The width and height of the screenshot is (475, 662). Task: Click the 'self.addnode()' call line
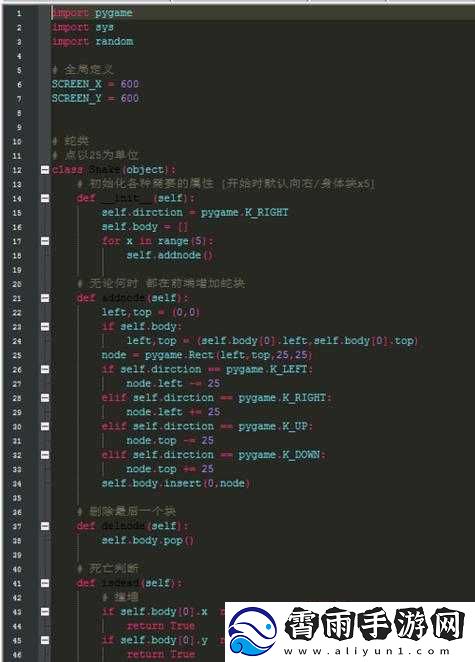tap(170, 255)
